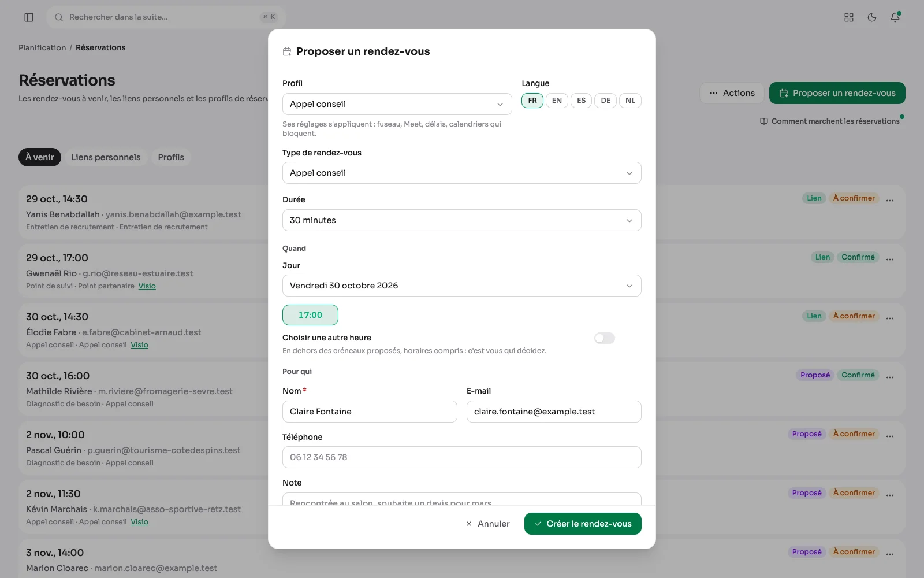
Task: Open the Actions menu
Action: coord(732,93)
